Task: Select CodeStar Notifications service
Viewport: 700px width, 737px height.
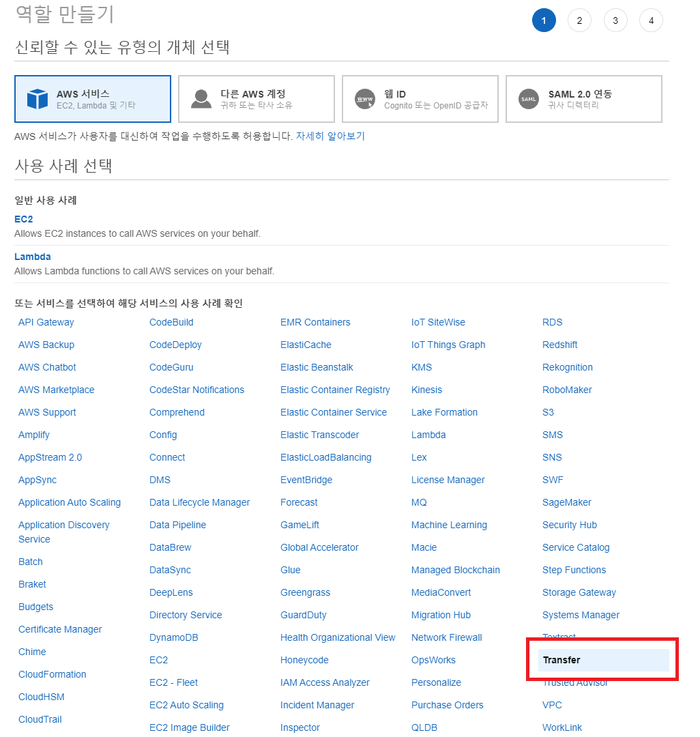Action: 197,390
